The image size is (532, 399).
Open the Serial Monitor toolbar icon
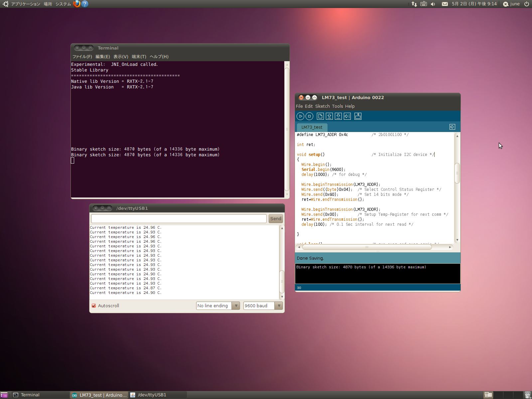point(358,116)
